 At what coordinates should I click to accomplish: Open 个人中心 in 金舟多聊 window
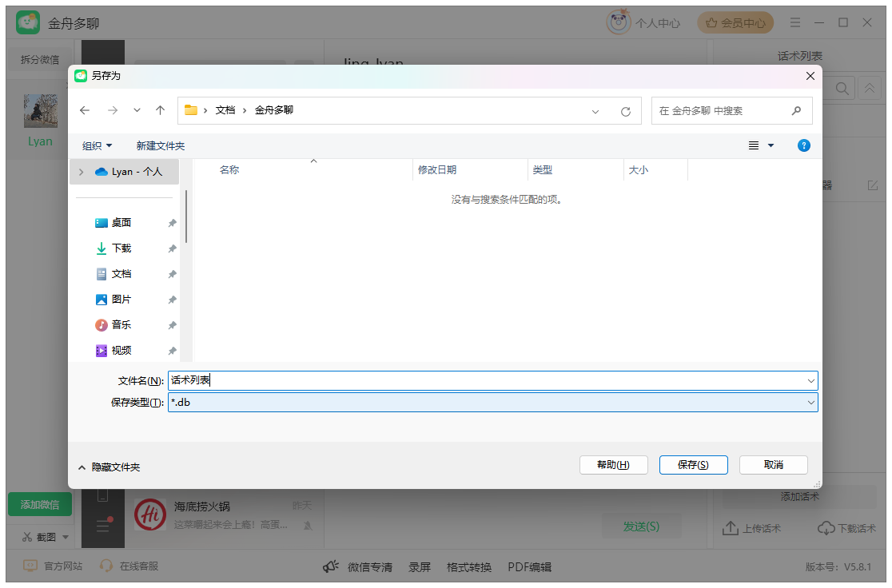[643, 22]
